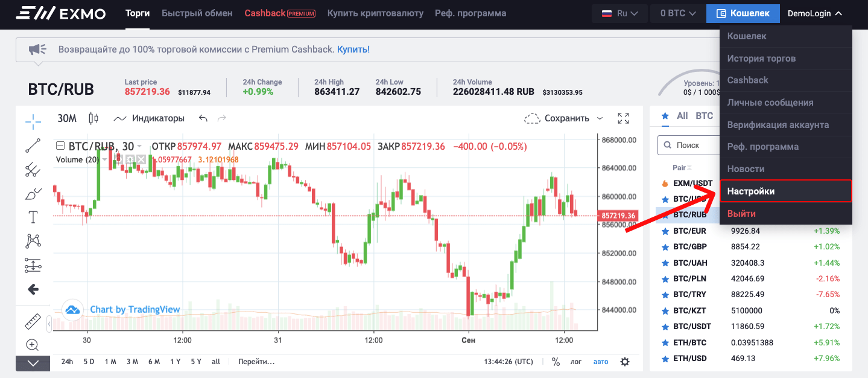
Task: Open the Быстрый обмен tab
Action: (197, 13)
